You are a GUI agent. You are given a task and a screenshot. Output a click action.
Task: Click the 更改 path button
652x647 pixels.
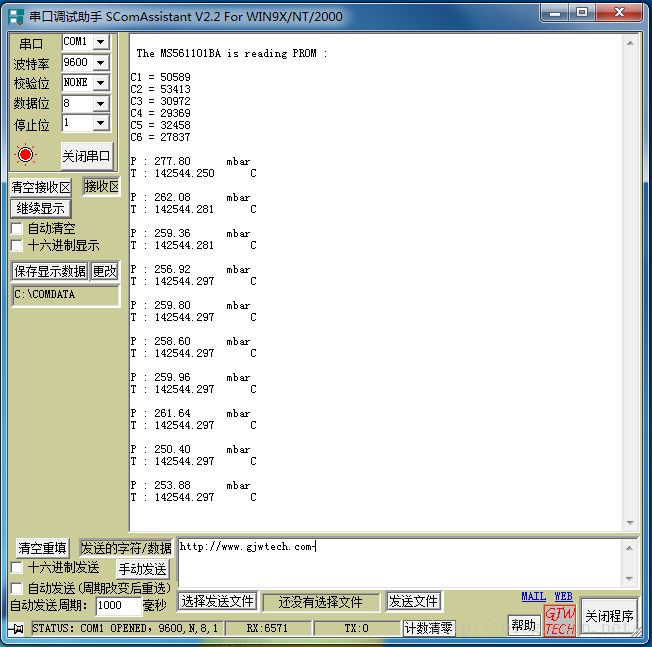[104, 271]
